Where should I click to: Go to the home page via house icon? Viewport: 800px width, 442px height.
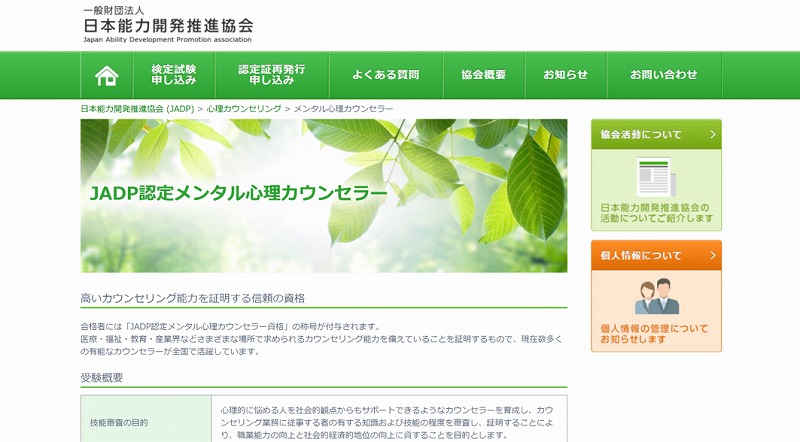[x=107, y=75]
